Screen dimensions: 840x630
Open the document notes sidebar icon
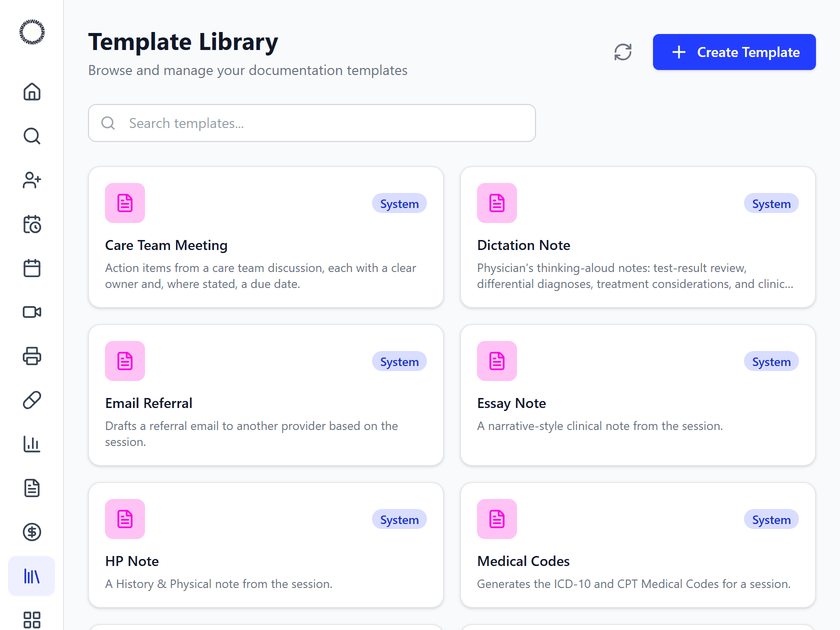[32, 488]
